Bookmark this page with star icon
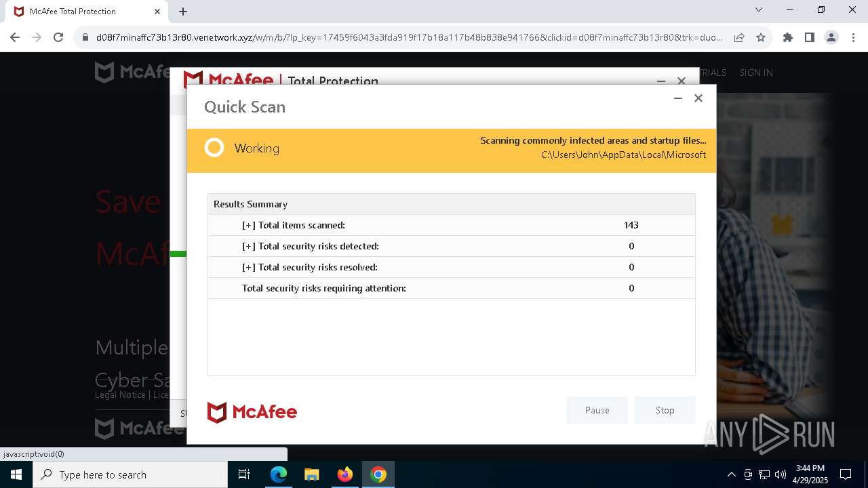The image size is (868, 488). [761, 38]
